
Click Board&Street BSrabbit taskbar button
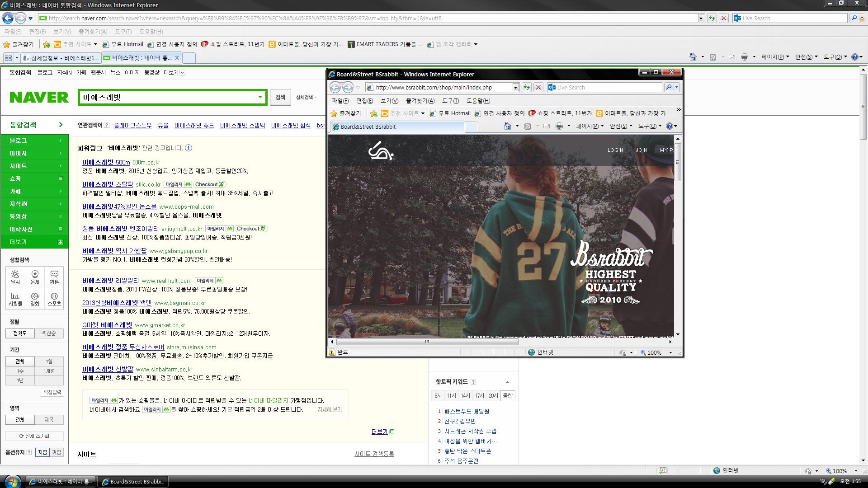(133, 482)
